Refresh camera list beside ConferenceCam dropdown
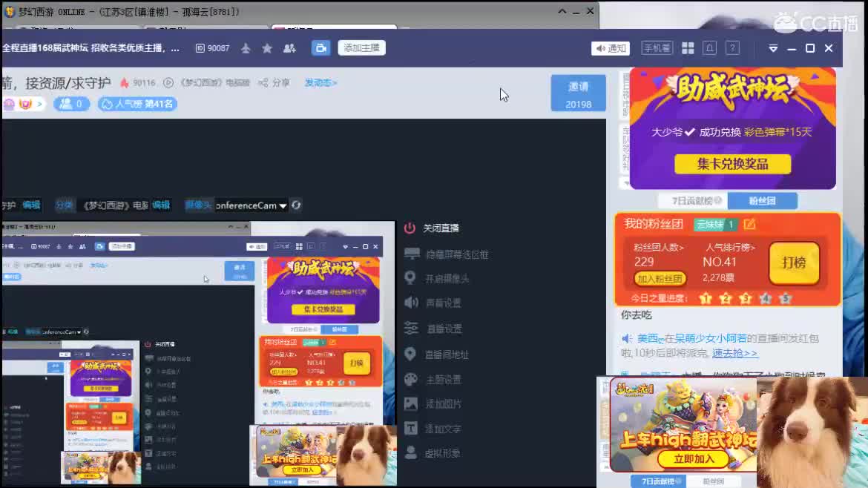This screenshot has height=488, width=868. (296, 205)
